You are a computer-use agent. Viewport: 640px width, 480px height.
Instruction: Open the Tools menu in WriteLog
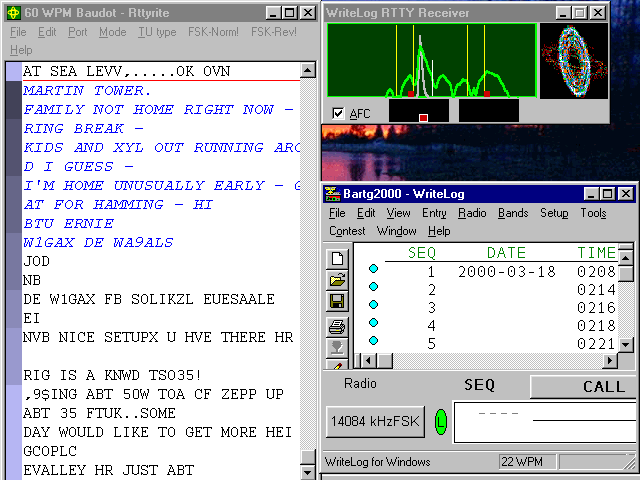(x=593, y=213)
